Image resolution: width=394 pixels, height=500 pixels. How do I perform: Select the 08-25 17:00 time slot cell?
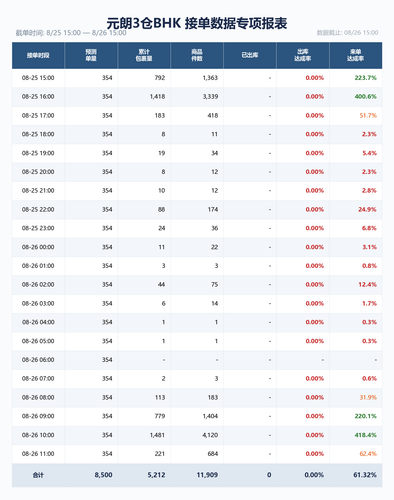point(38,116)
